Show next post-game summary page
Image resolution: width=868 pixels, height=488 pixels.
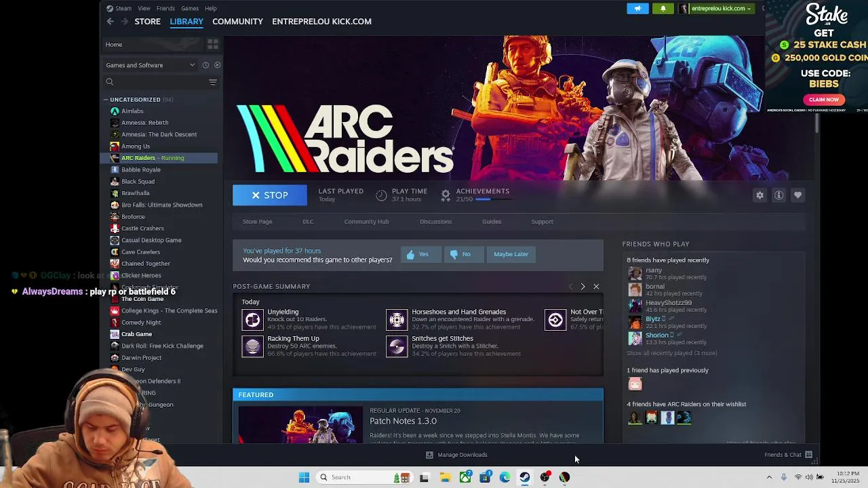tap(583, 287)
